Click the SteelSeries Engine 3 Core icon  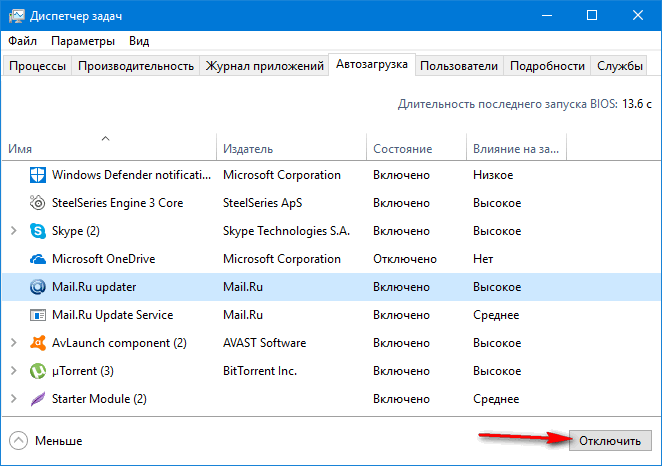(x=38, y=203)
